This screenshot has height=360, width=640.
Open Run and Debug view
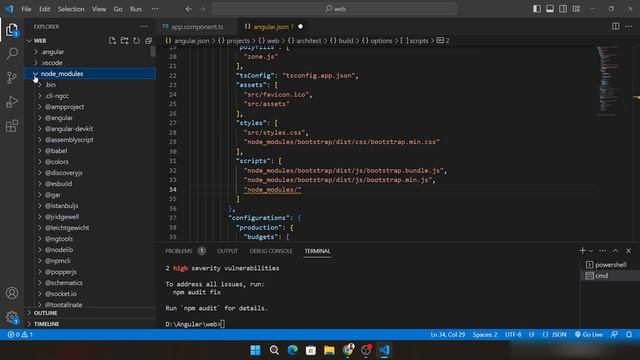point(12,102)
